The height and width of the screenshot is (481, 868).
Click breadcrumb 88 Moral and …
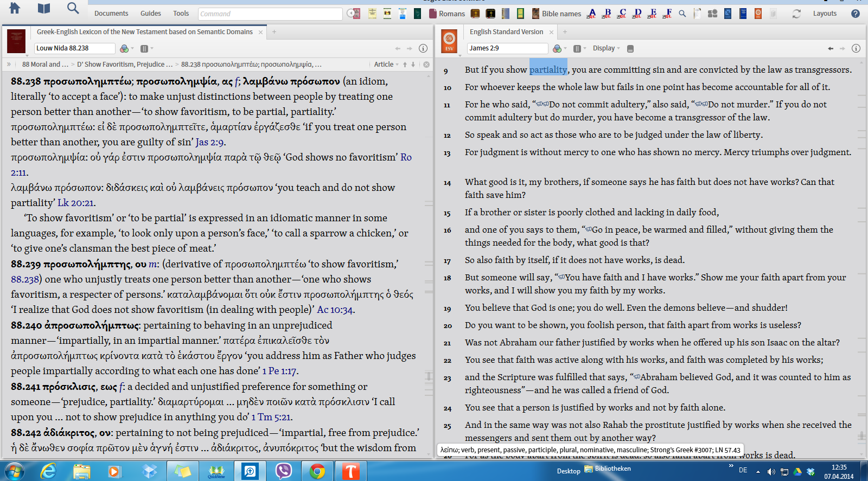pyautogui.click(x=45, y=64)
